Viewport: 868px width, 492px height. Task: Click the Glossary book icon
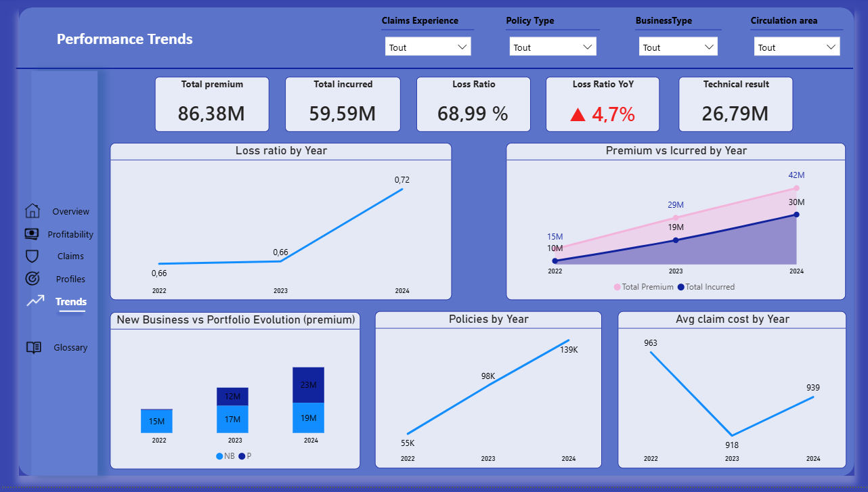(x=33, y=347)
